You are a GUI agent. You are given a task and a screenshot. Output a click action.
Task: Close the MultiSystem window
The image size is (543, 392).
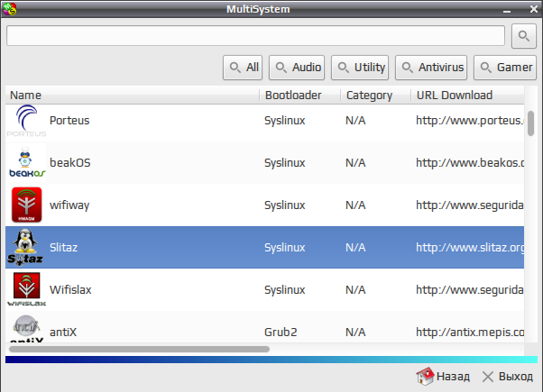coord(534,9)
